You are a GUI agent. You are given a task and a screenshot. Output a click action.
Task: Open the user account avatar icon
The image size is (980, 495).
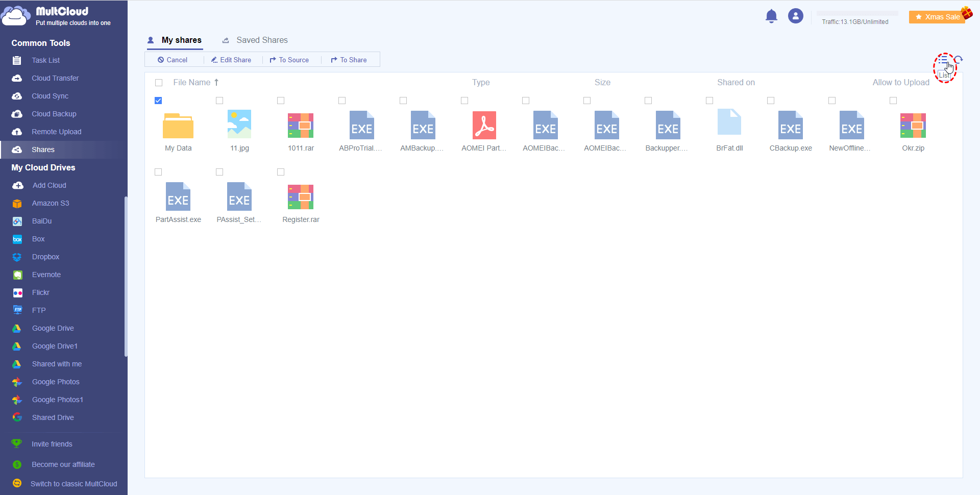[x=795, y=16]
